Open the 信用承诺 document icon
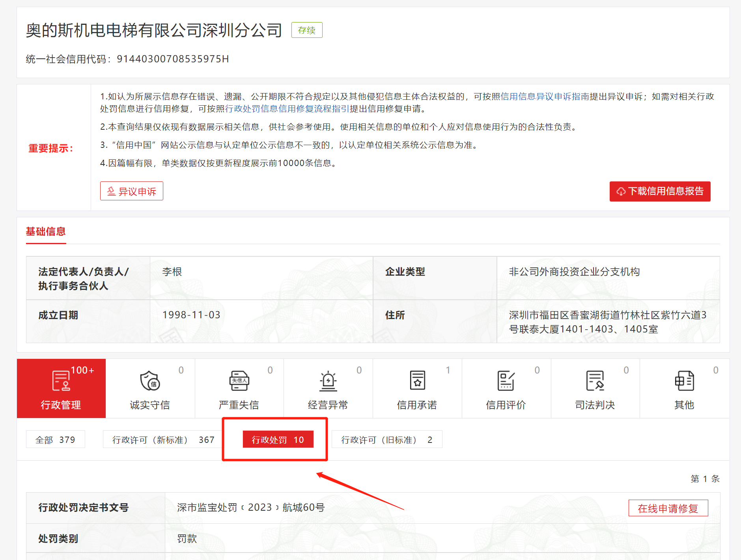Screen dimensions: 741x560 pos(417,381)
